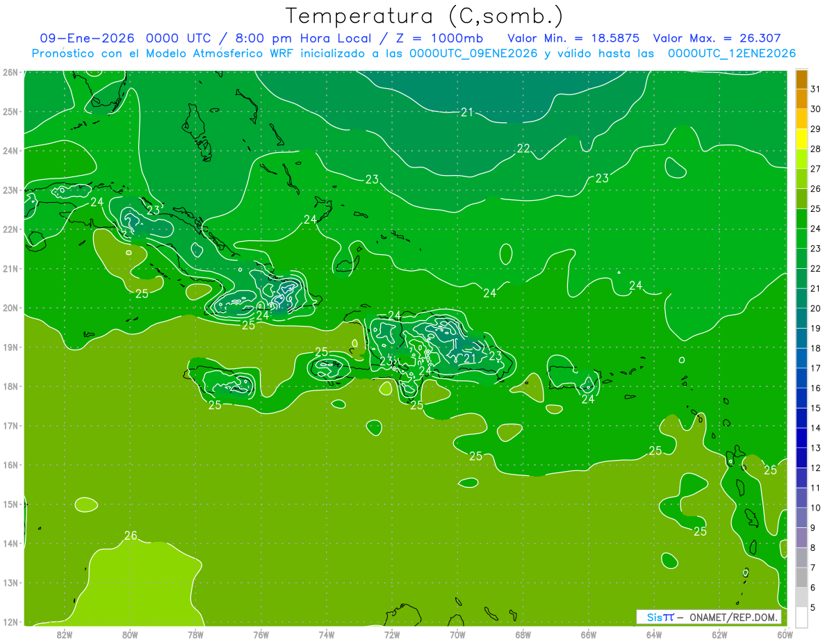834x644 pixels.
Task: Click the '72W' longitude axis label
Action: [392, 634]
